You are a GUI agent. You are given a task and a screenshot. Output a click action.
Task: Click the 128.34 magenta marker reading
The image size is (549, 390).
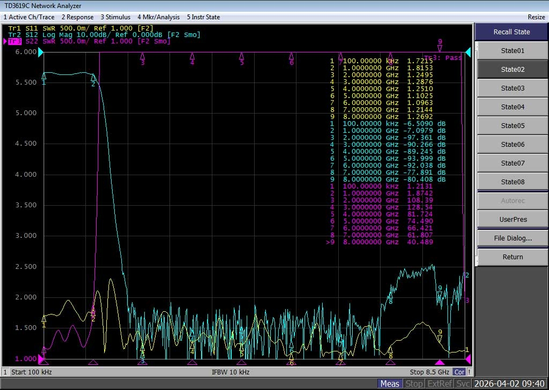click(420, 207)
